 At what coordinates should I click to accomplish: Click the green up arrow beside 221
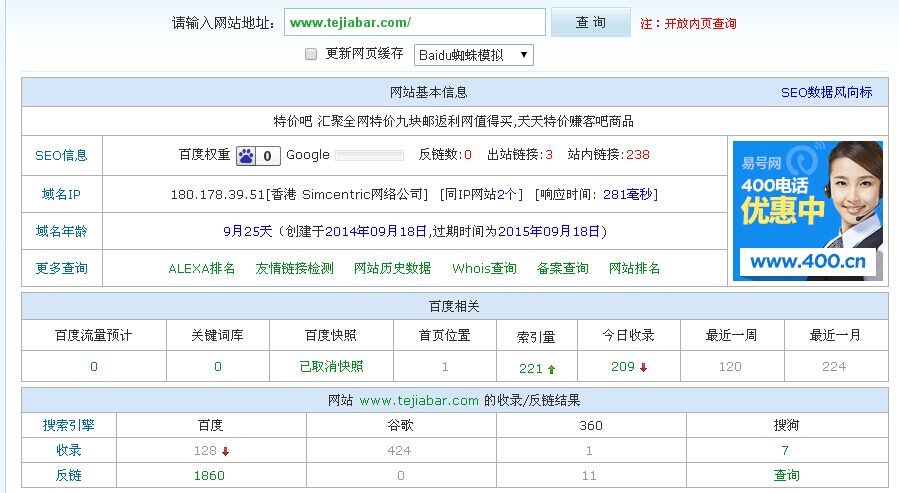pyautogui.click(x=551, y=368)
